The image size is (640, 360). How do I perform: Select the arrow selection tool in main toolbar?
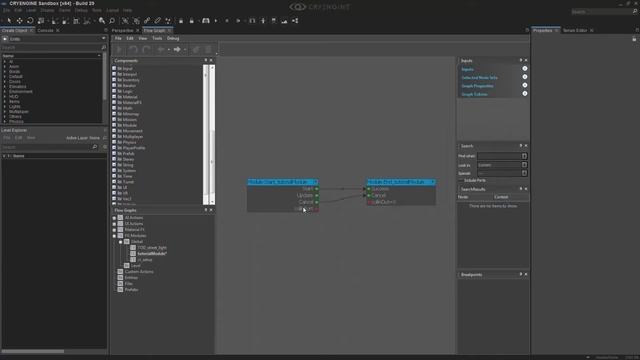pyautogui.click(x=9, y=21)
